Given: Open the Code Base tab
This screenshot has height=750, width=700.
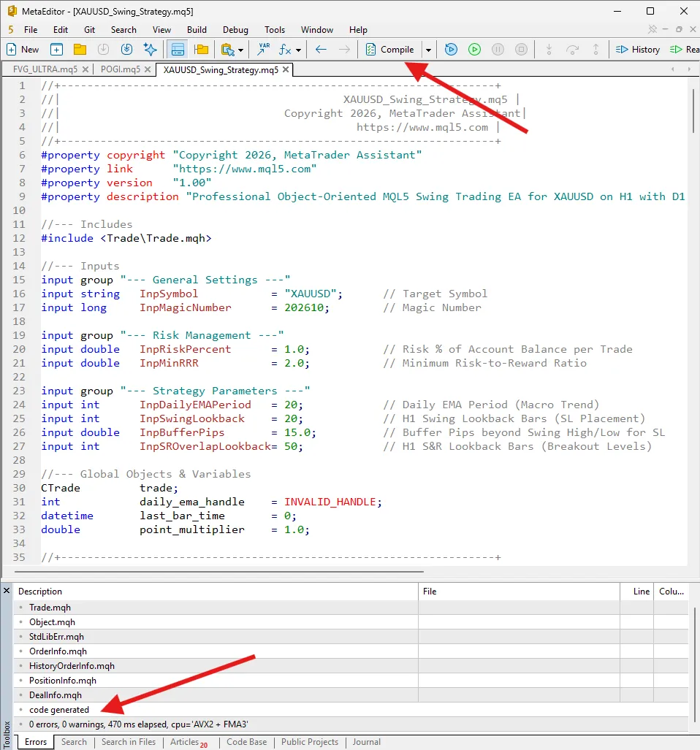Looking at the screenshot, I should pos(246,742).
